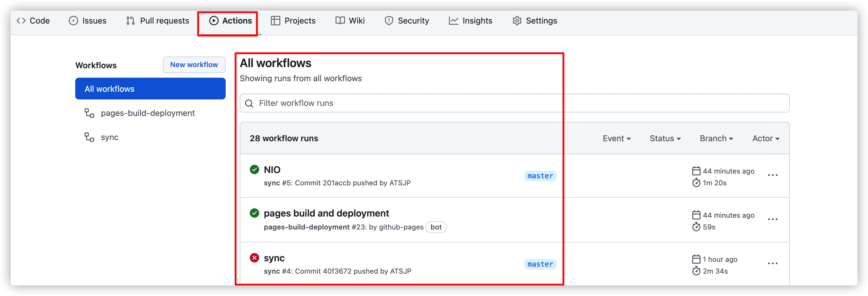868x296 pixels.
Task: Click the master branch label on NIO run
Action: point(540,176)
